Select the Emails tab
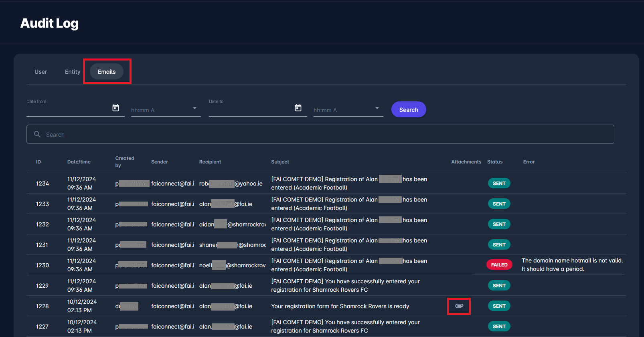644x337 pixels. coord(107,72)
